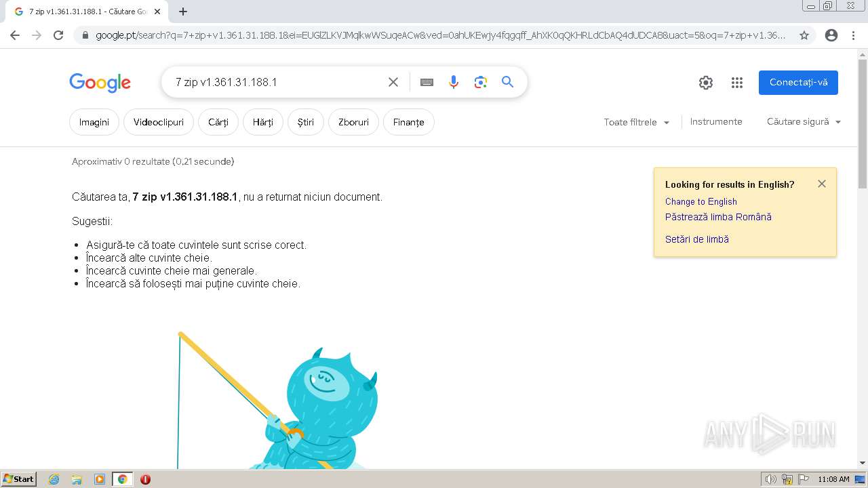
Task: Open the Start menu
Action: [19, 479]
